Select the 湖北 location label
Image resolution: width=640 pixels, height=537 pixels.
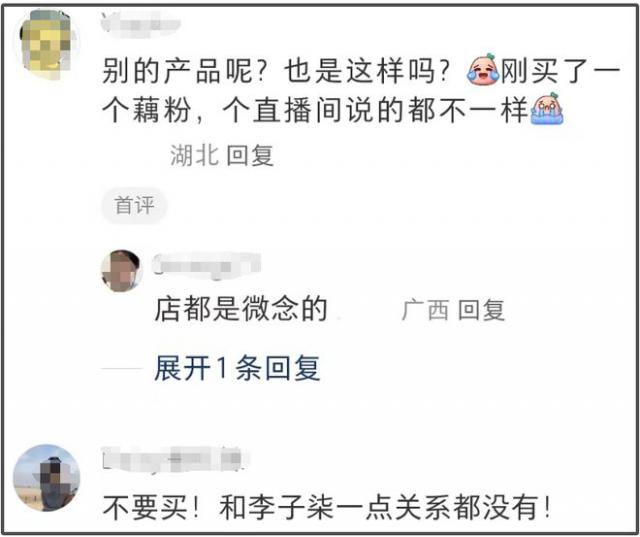[194, 155]
